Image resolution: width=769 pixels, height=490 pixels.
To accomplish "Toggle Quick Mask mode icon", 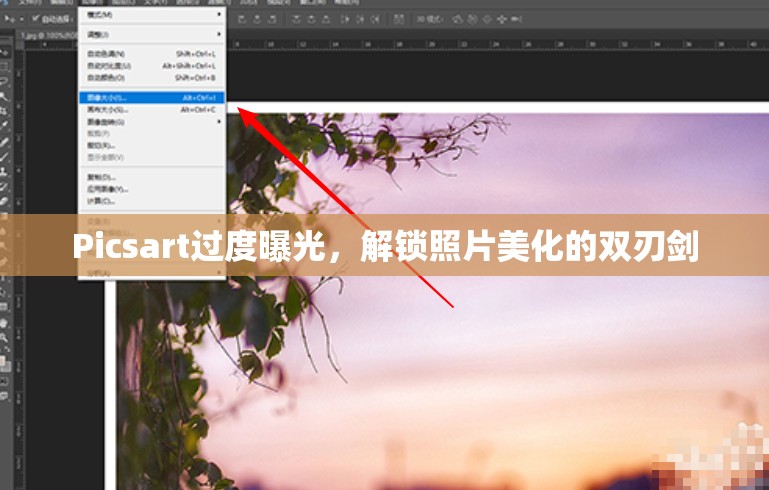I will click(5, 382).
